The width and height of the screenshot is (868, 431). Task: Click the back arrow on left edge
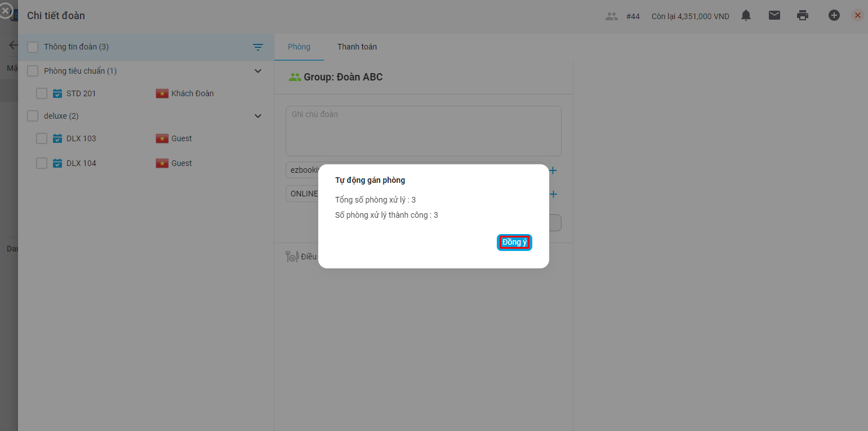tap(12, 45)
